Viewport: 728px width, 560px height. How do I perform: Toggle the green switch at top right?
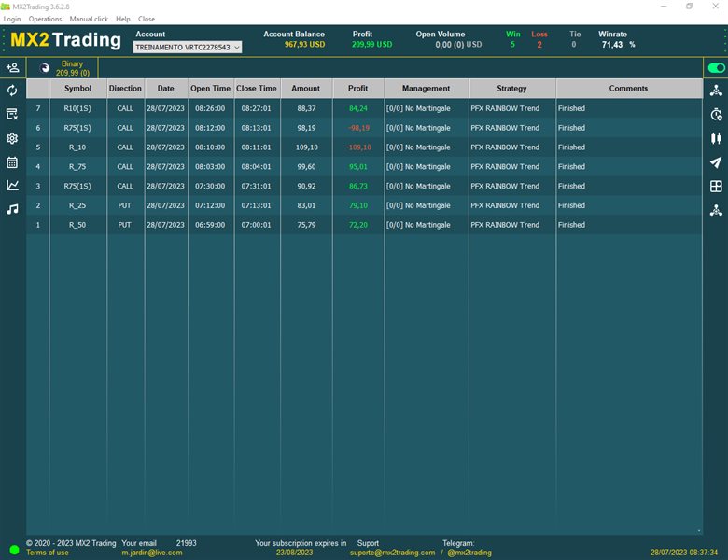point(716,68)
